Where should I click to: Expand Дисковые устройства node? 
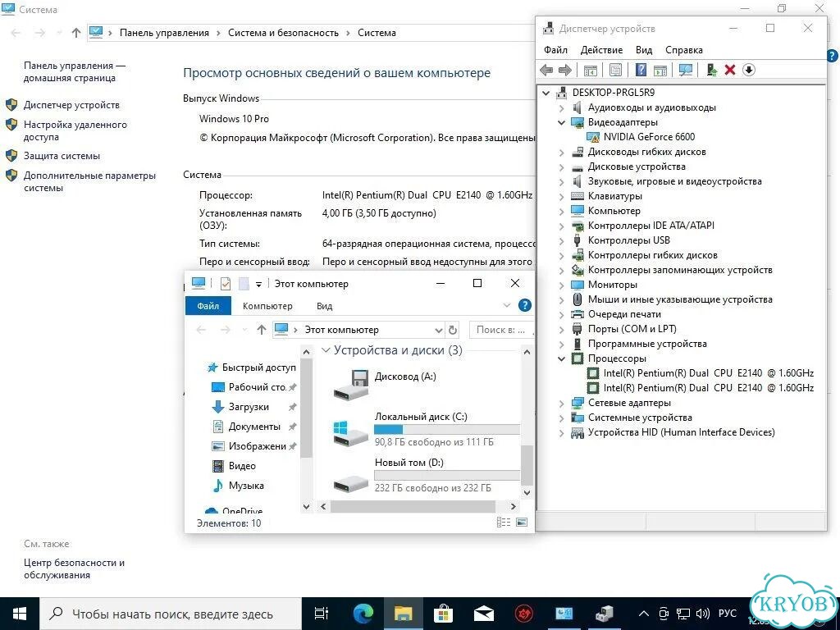pos(561,167)
